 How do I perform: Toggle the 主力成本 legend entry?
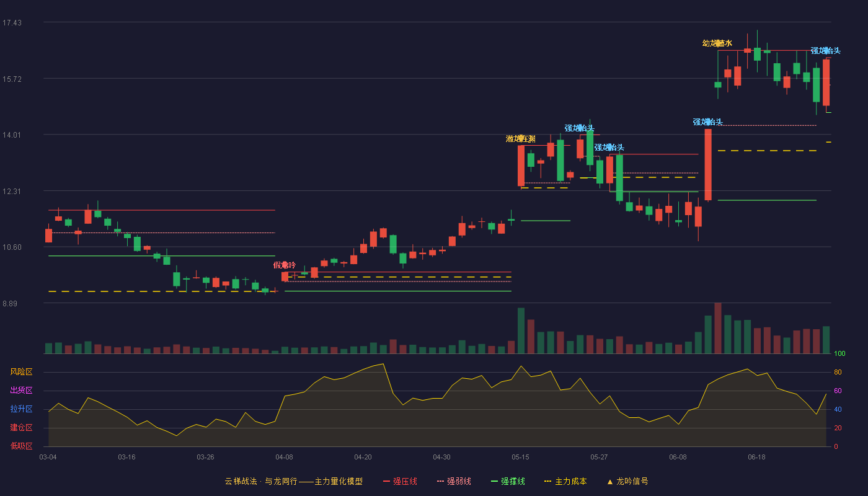pyautogui.click(x=565, y=481)
